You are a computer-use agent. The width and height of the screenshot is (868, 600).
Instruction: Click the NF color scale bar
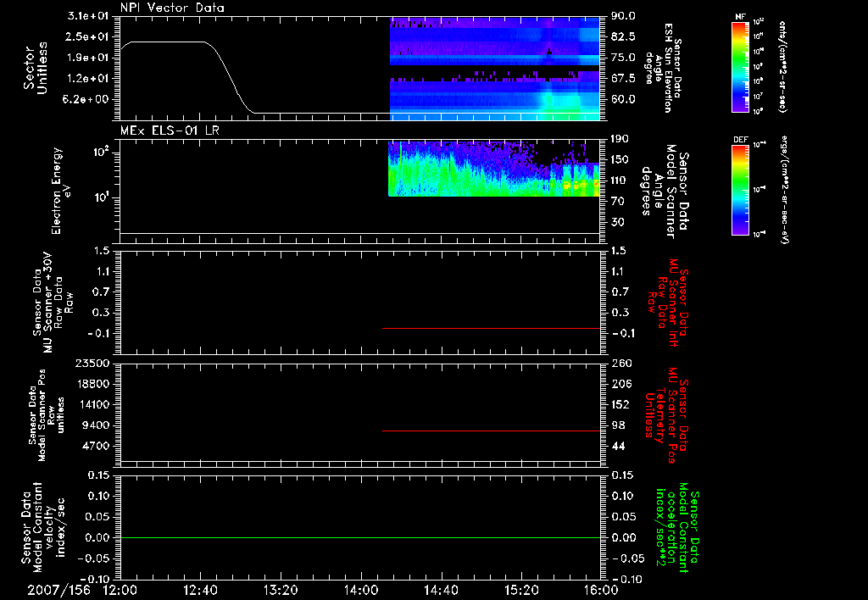coord(740,67)
